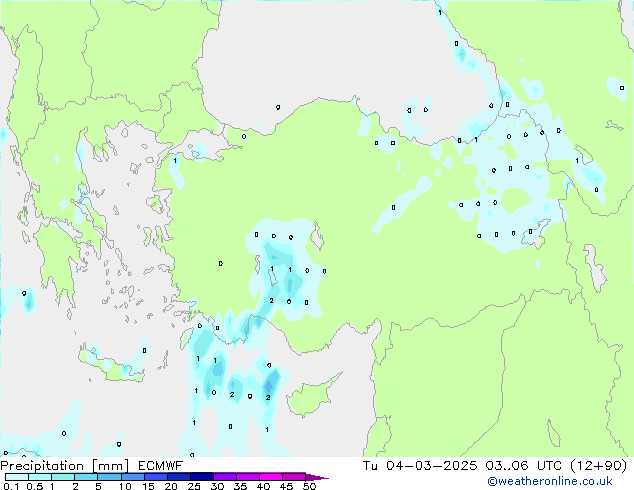Select the 30–35 mm purple legend swatch
Viewport: 634px width, 490px height.
(225, 477)
